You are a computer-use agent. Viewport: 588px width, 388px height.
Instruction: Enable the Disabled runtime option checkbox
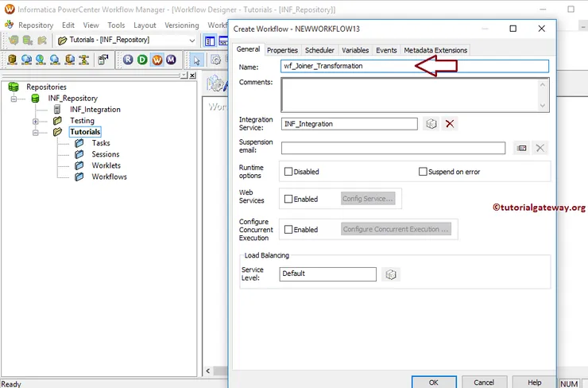click(288, 172)
